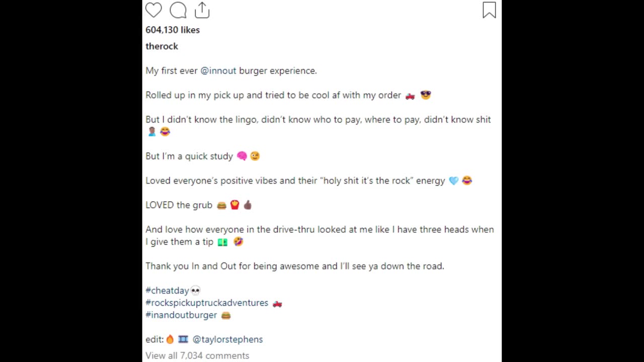This screenshot has height=362, width=644.
Task: Click the thumbs up emoji
Action: pyautogui.click(x=247, y=205)
